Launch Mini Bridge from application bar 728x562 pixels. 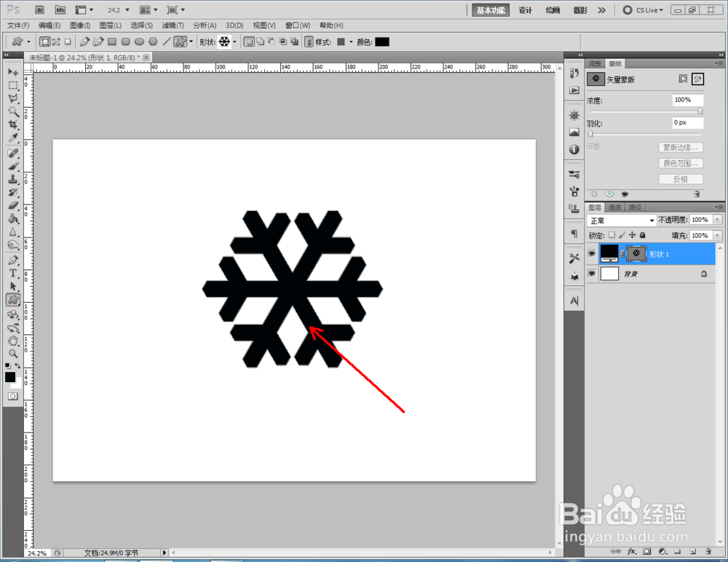[x=60, y=9]
